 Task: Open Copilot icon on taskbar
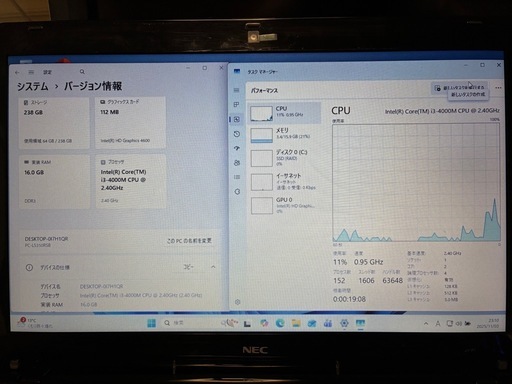pos(264,323)
